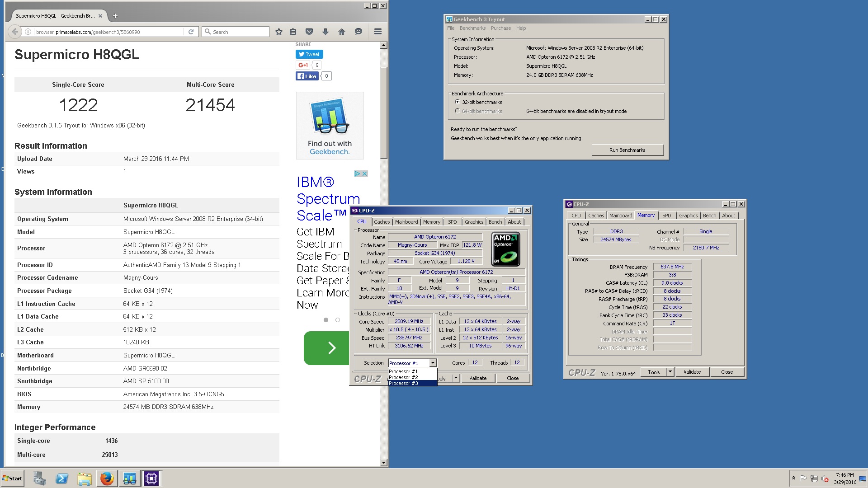The image size is (868, 488).
Task: Open the Windows Start menu
Action: (x=13, y=479)
